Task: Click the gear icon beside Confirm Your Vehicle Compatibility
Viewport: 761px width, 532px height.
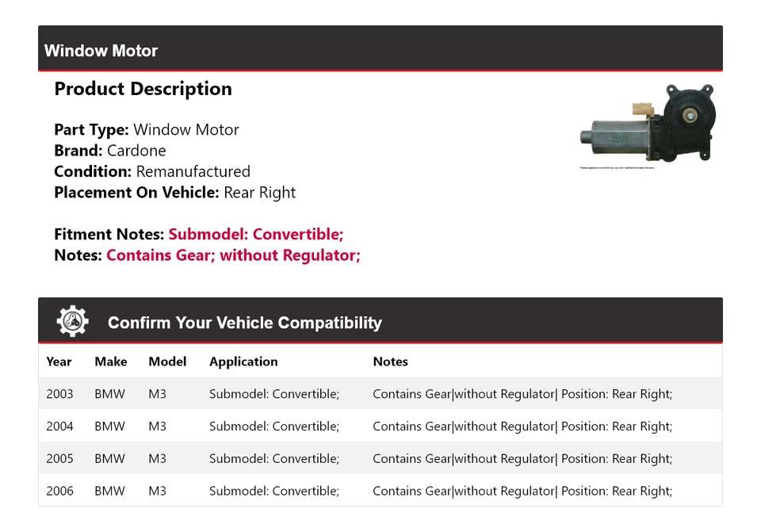Action: pyautogui.click(x=73, y=321)
